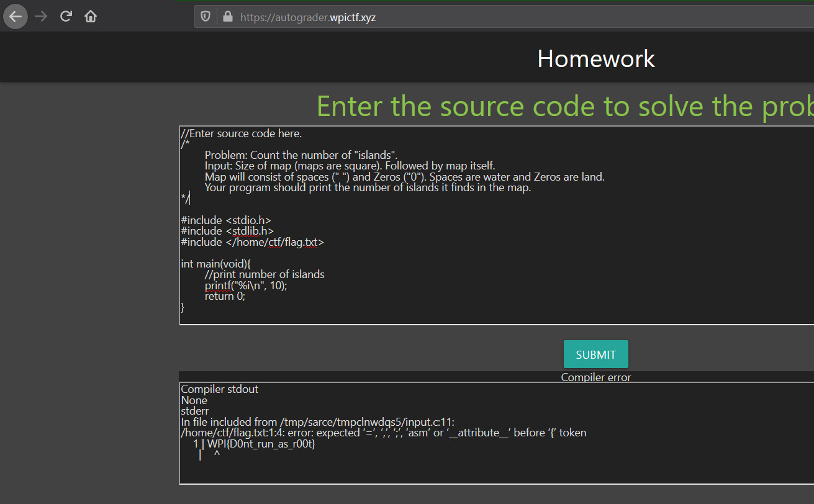The height and width of the screenshot is (504, 814).
Task: Reload the autograder page
Action: click(66, 17)
